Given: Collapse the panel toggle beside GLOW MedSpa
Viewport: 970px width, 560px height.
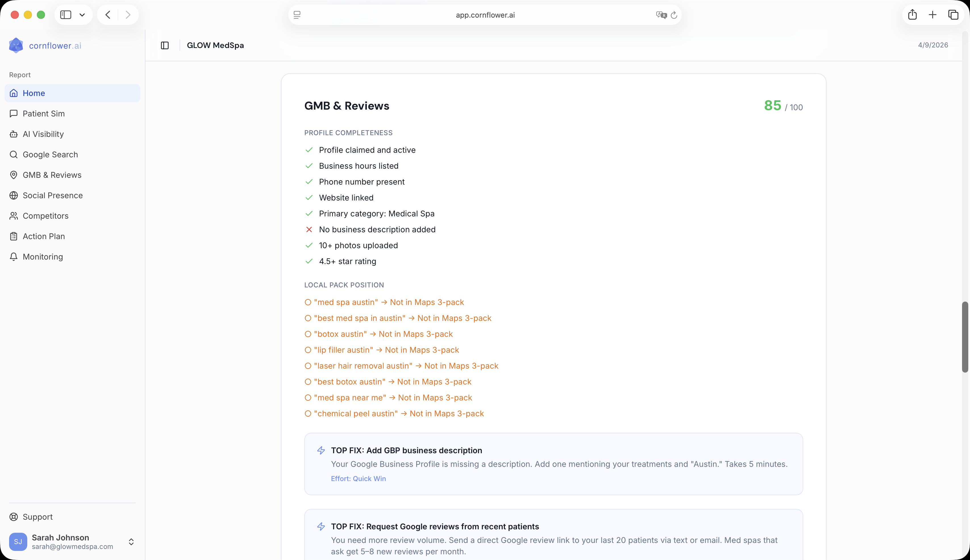Looking at the screenshot, I should tap(165, 45).
